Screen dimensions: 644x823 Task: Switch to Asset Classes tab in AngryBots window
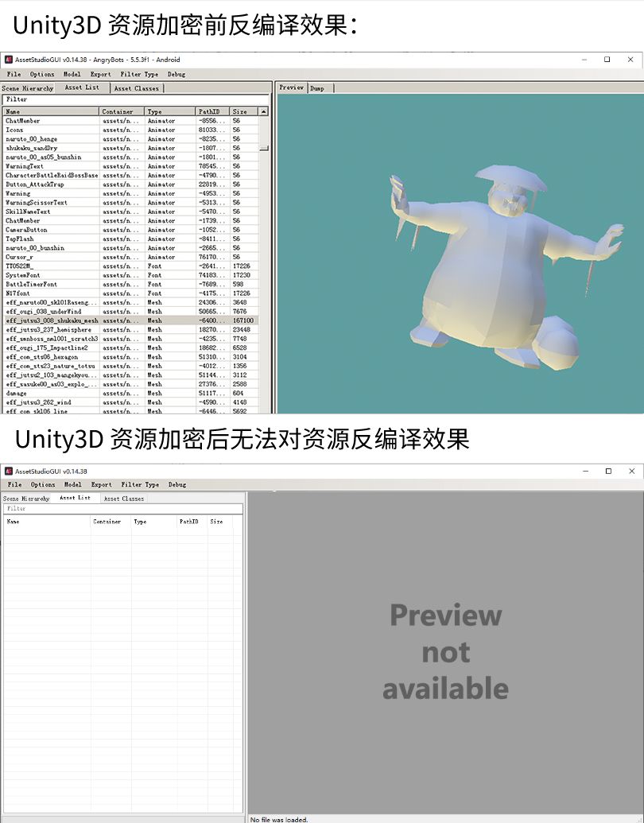point(137,88)
